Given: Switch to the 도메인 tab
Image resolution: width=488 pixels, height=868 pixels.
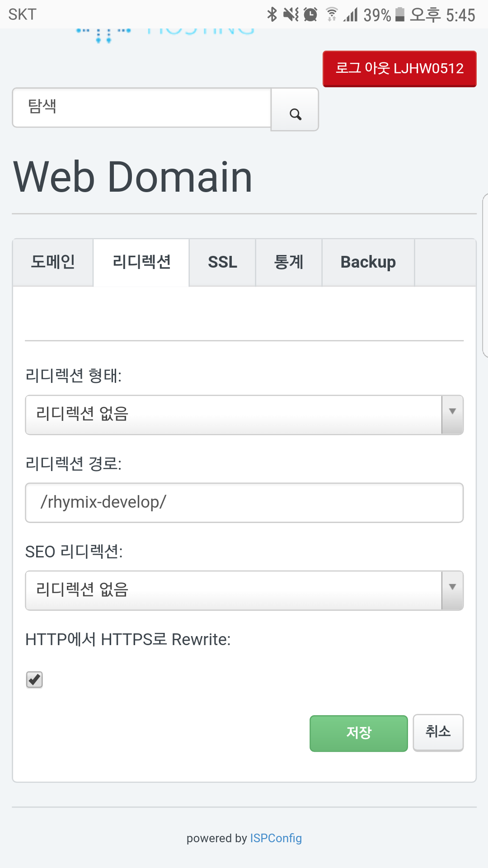Looking at the screenshot, I should tap(53, 262).
